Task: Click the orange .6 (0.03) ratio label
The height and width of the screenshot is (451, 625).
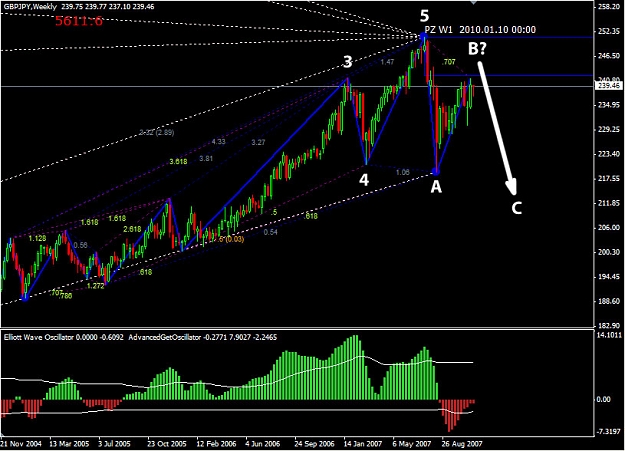Action: pyautogui.click(x=231, y=239)
